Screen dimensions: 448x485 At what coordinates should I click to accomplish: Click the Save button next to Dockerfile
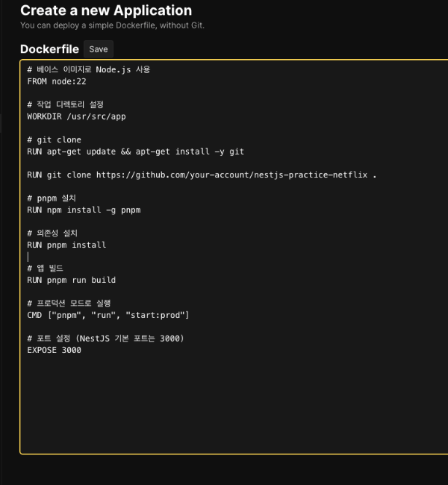[99, 49]
